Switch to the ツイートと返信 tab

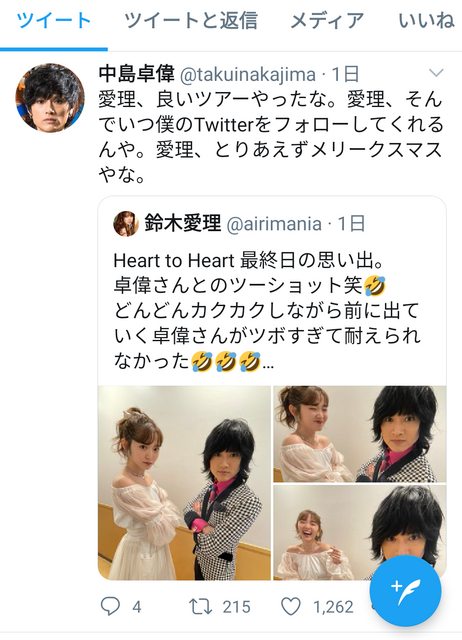point(191,20)
